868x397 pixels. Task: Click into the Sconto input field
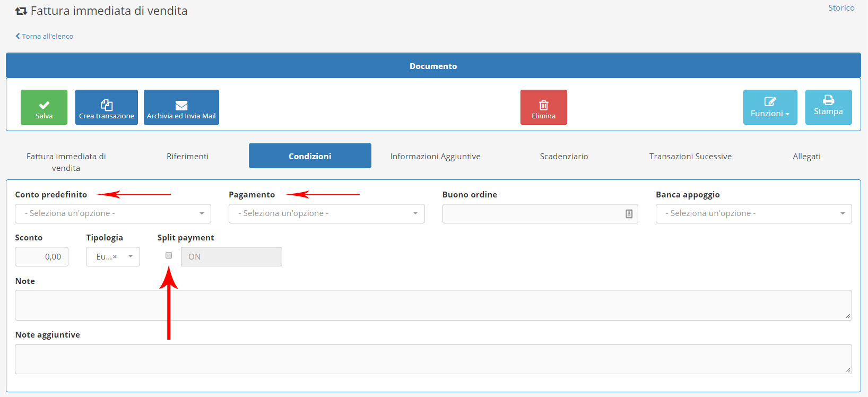pyautogui.click(x=42, y=257)
